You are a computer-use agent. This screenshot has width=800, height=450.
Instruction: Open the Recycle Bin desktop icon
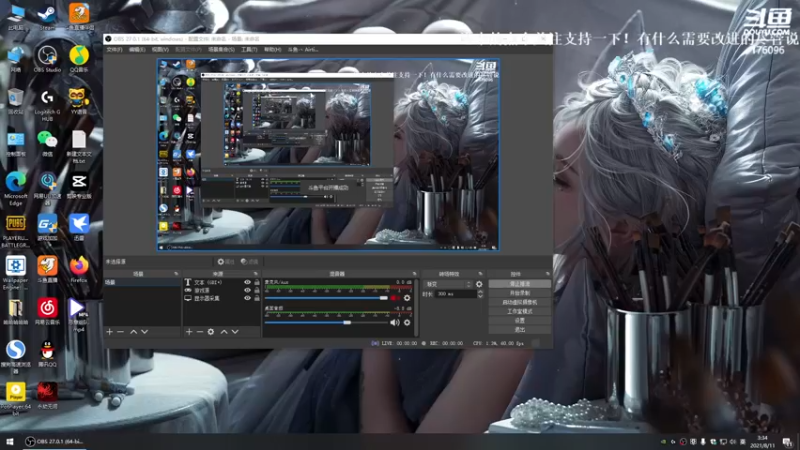15,101
